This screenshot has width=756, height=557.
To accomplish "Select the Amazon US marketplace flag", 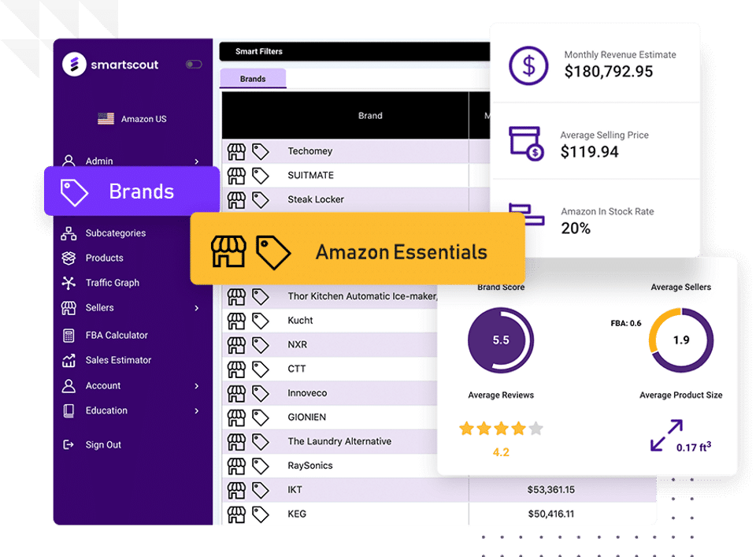I will (x=106, y=119).
